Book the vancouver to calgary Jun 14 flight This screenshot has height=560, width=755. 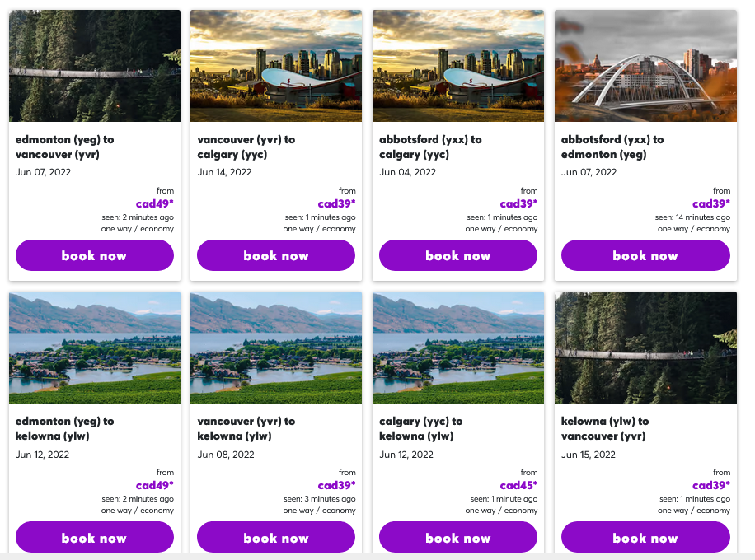coord(275,255)
